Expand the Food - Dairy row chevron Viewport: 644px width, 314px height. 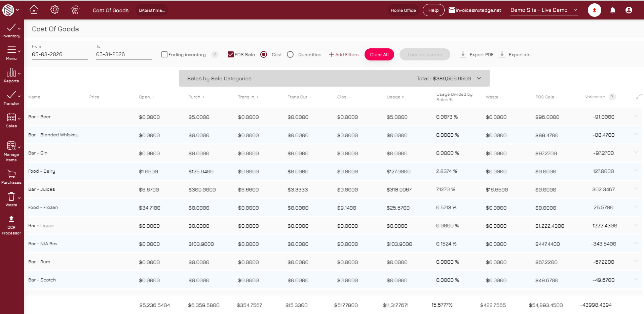[636, 171]
